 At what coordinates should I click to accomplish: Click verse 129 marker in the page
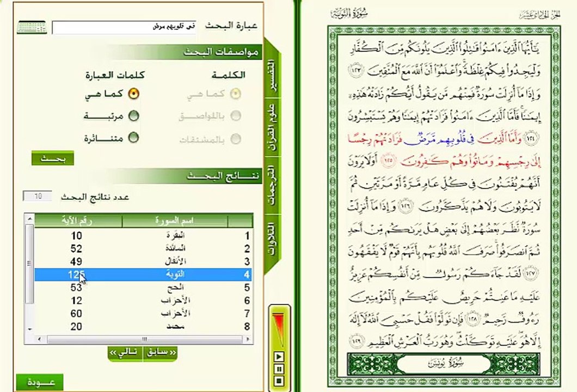point(356,341)
